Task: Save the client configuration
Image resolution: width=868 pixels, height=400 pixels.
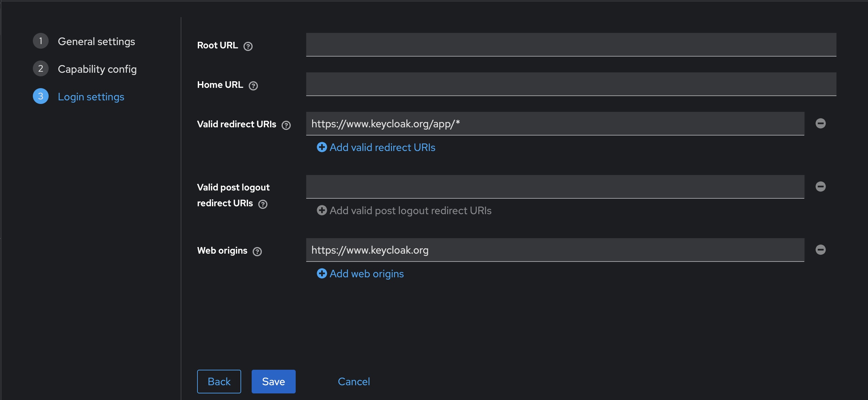Action: click(x=273, y=382)
